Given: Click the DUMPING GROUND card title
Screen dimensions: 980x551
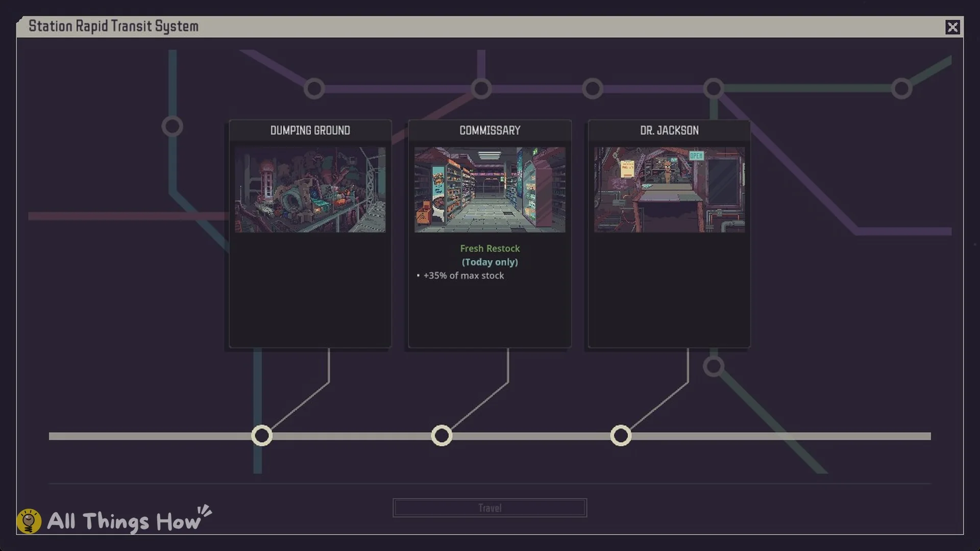Looking at the screenshot, I should [x=310, y=131].
